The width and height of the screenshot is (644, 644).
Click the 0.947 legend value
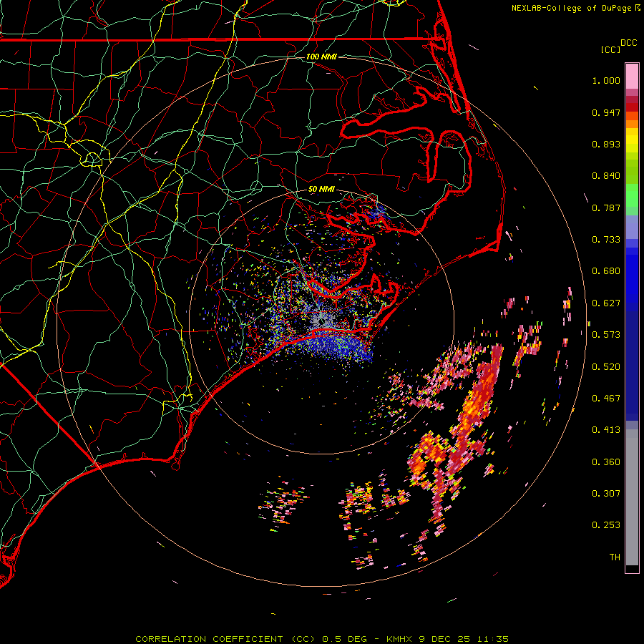606,112
